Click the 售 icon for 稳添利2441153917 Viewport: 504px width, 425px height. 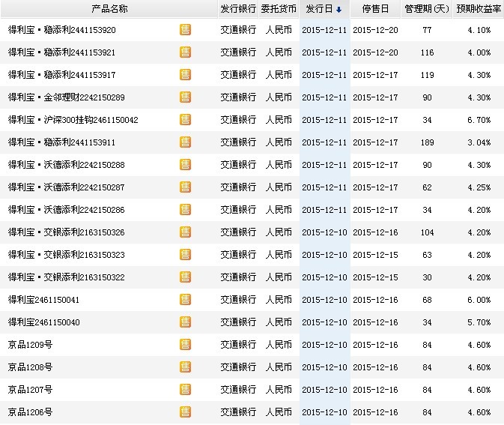[x=185, y=75]
